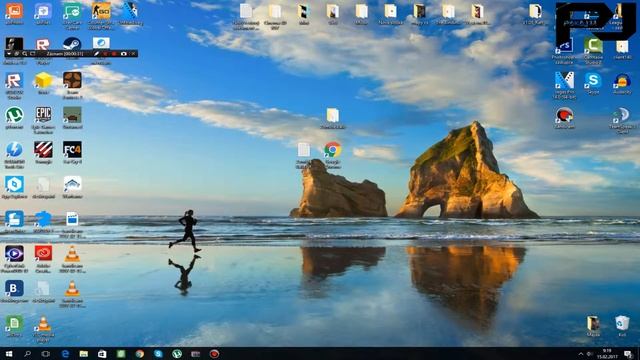Expand the recorder bar dropdown arrow

point(9,53)
